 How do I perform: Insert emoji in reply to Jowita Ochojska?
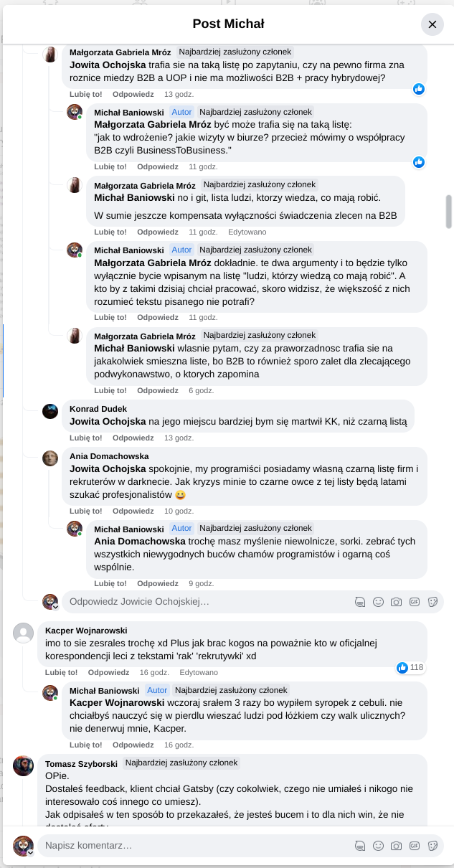[378, 602]
